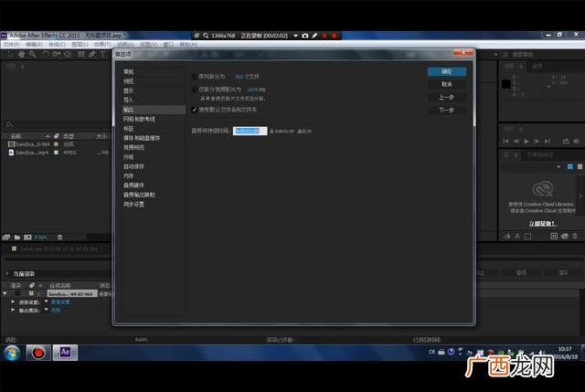Viewport: 585px width, 392px height.
Task: Click preview First Frame button
Action: click(505, 142)
